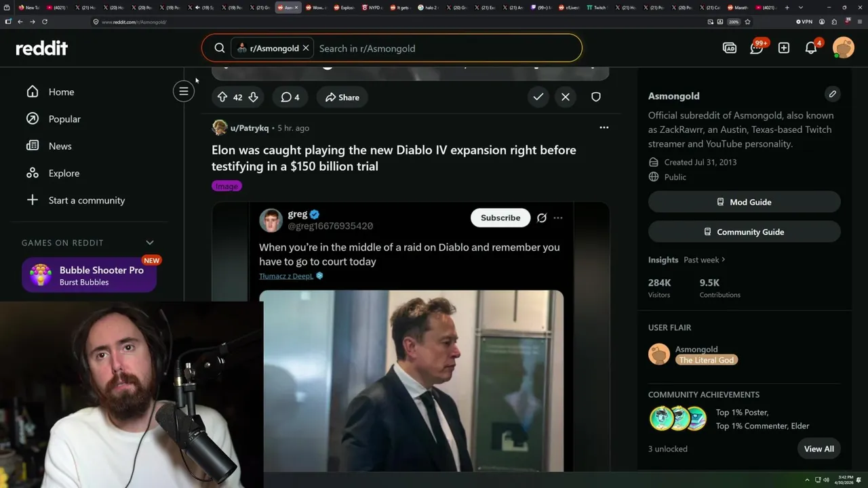This screenshot has width=868, height=488.
Task: Switch to the Twitch browser tab
Action: [x=597, y=7]
